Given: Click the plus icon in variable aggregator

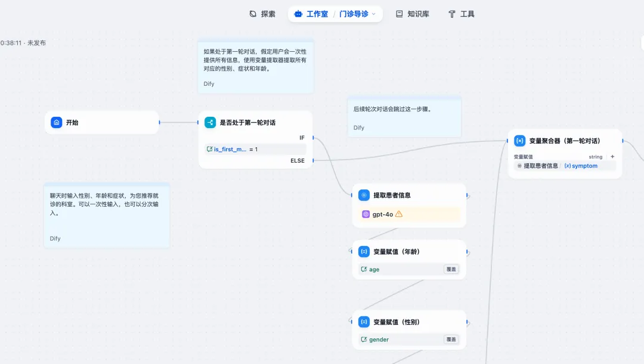Looking at the screenshot, I should click(x=612, y=157).
